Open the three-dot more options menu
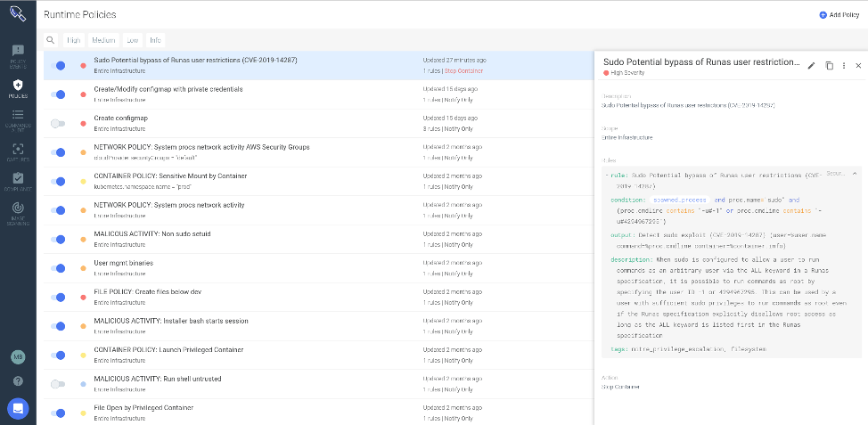This screenshot has width=868, height=425. pyautogui.click(x=844, y=66)
